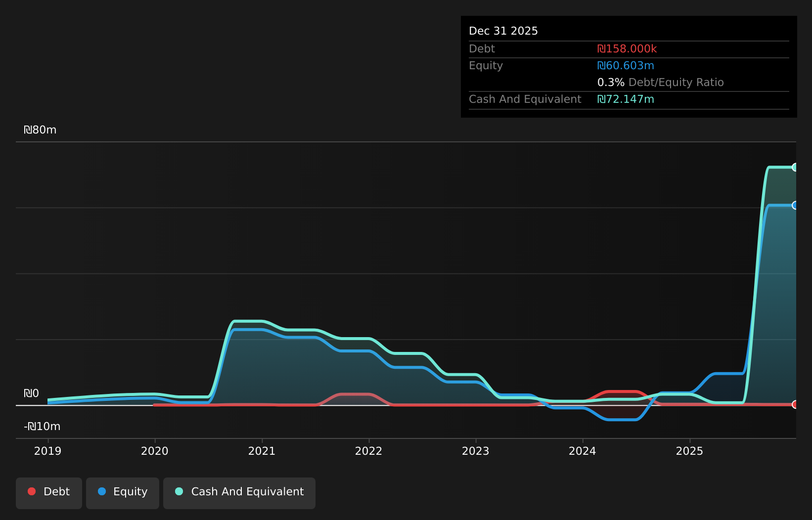Select the 2025 x-axis label
This screenshot has height=520, width=812.
(x=689, y=451)
